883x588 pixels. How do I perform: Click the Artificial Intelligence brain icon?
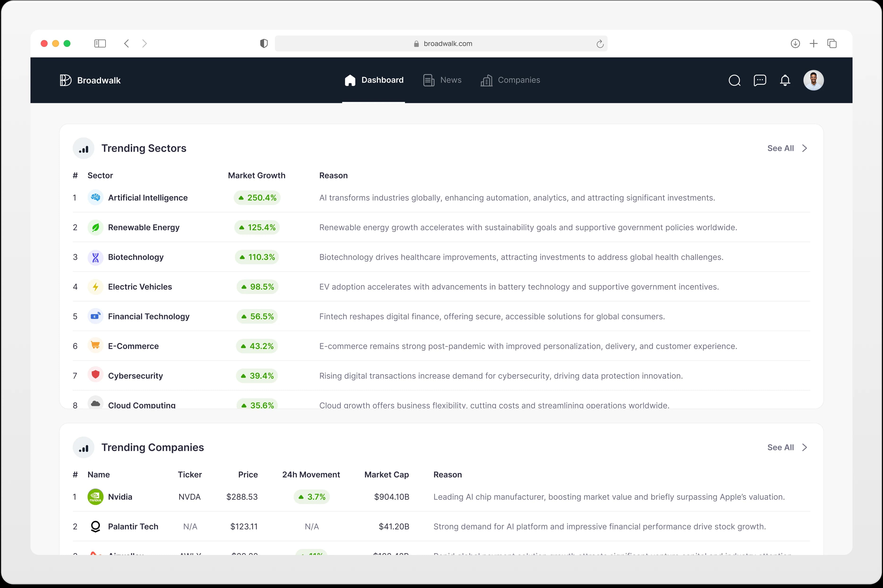96,198
